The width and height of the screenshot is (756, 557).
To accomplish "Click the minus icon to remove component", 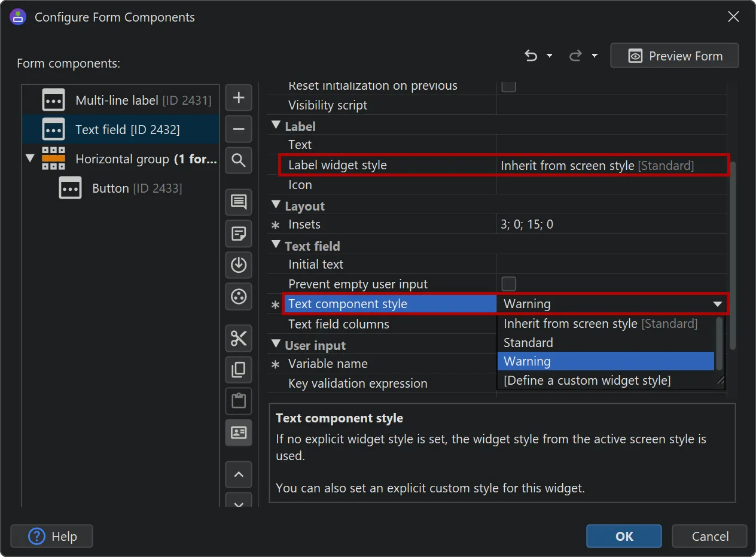I will coord(239,129).
